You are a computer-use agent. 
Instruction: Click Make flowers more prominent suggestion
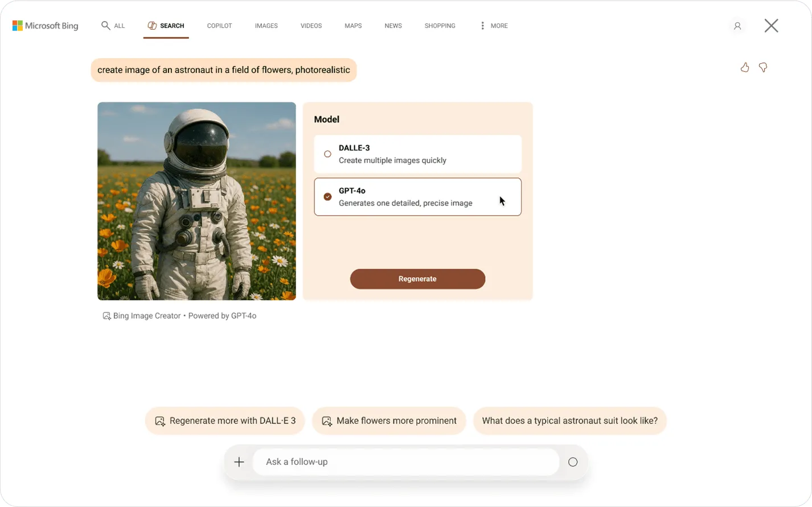coord(389,421)
